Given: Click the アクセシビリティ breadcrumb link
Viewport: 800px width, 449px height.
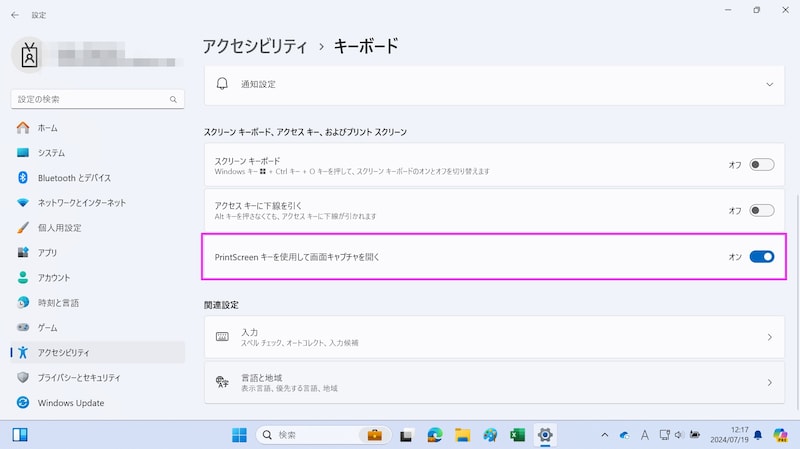Looking at the screenshot, I should pos(255,46).
